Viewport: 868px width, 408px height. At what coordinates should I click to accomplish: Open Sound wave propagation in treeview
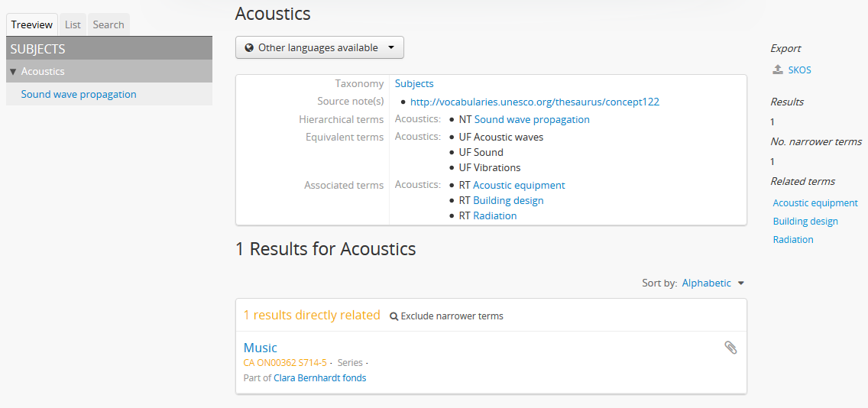tap(79, 95)
